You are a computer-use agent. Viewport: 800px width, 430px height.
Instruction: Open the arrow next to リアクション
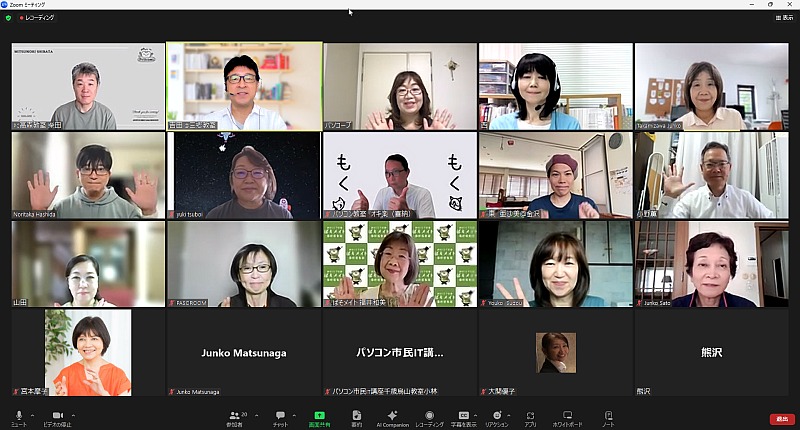(x=511, y=413)
